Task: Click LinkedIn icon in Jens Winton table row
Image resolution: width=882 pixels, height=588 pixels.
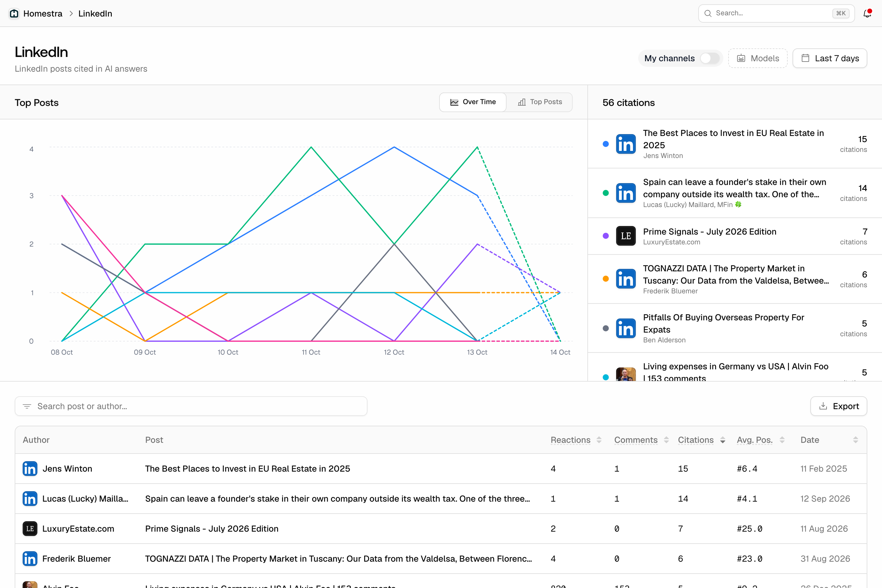Action: point(30,469)
